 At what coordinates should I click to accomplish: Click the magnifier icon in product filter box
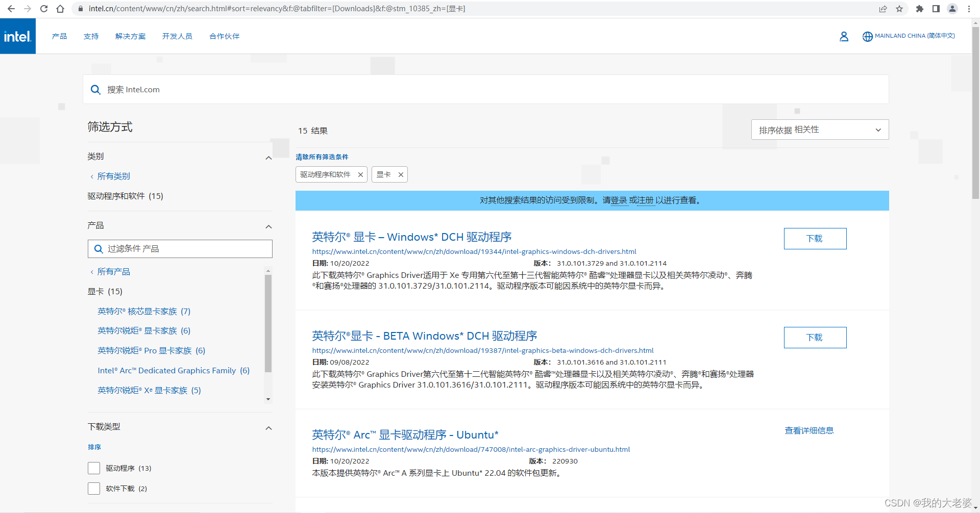tap(99, 249)
